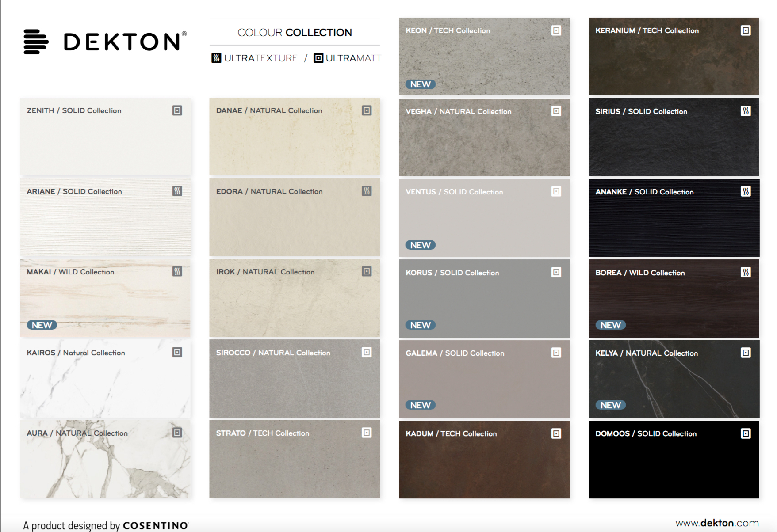777x532 pixels.
Task: Click the NEW badge on VENTUS
Action: (x=421, y=245)
